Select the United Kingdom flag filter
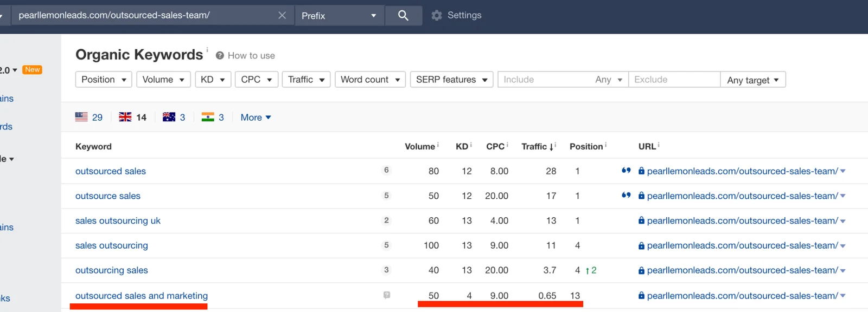Screen dimensions: 868x312 (125, 117)
